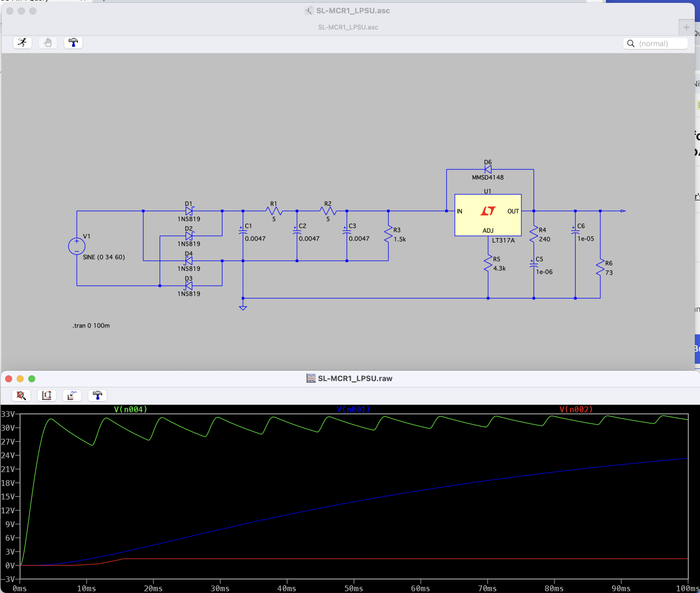700x593 pixels.
Task: Click the 1N5819 label under D1
Action: coord(189,219)
